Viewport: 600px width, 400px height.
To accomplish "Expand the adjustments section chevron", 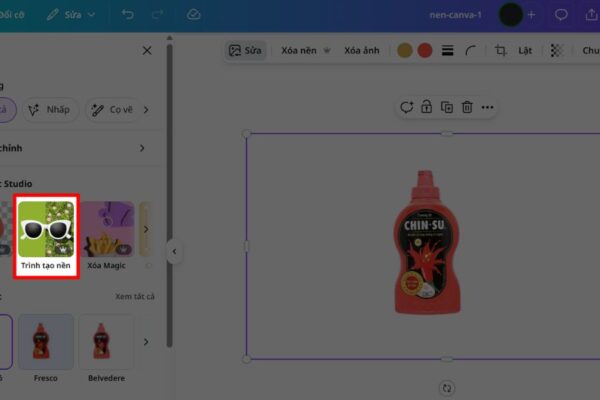I will click(142, 148).
